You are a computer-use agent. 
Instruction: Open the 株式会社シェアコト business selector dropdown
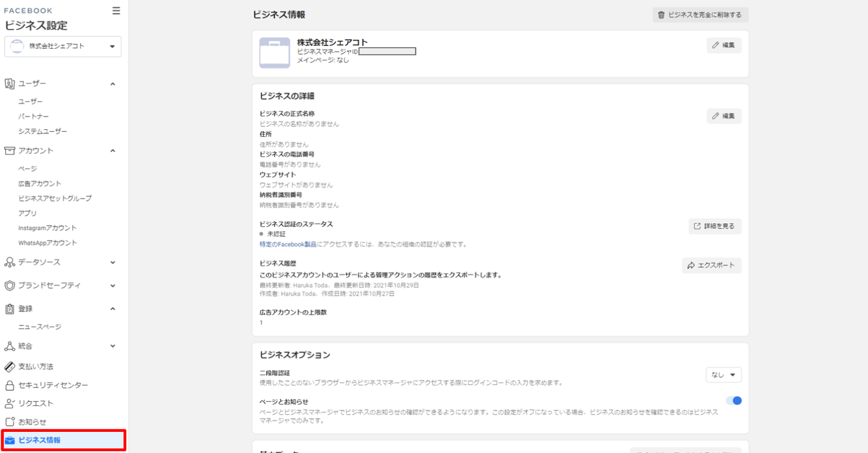point(63,46)
